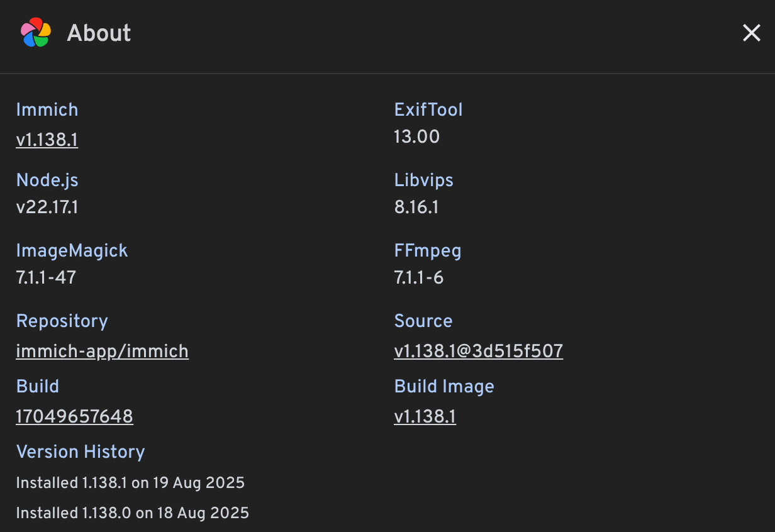Click the Repository label

(62, 321)
